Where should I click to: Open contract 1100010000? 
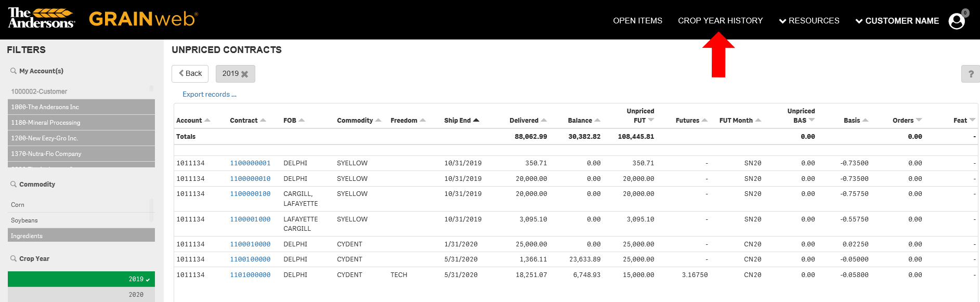tap(250, 244)
